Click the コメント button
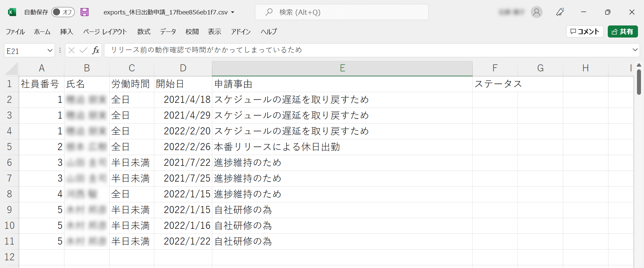 (585, 31)
